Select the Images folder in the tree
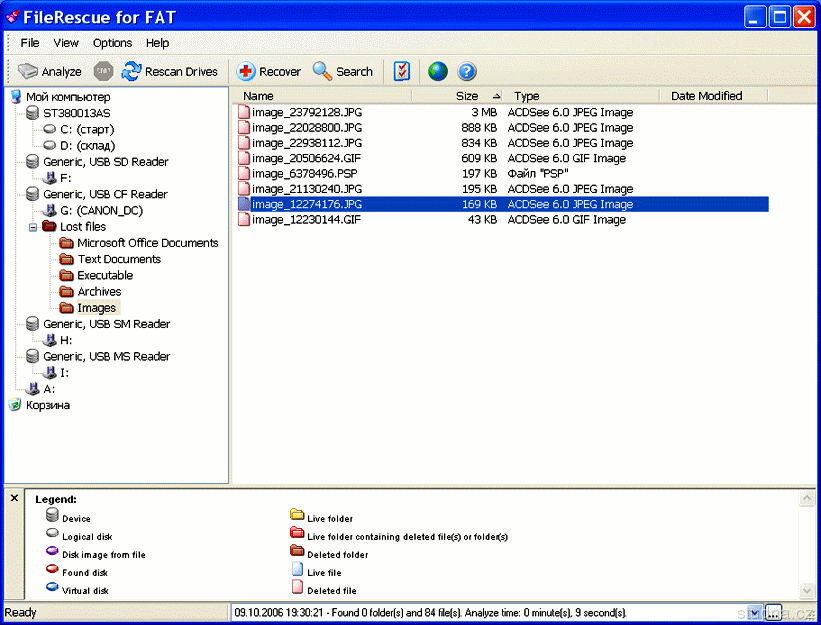 (x=96, y=308)
